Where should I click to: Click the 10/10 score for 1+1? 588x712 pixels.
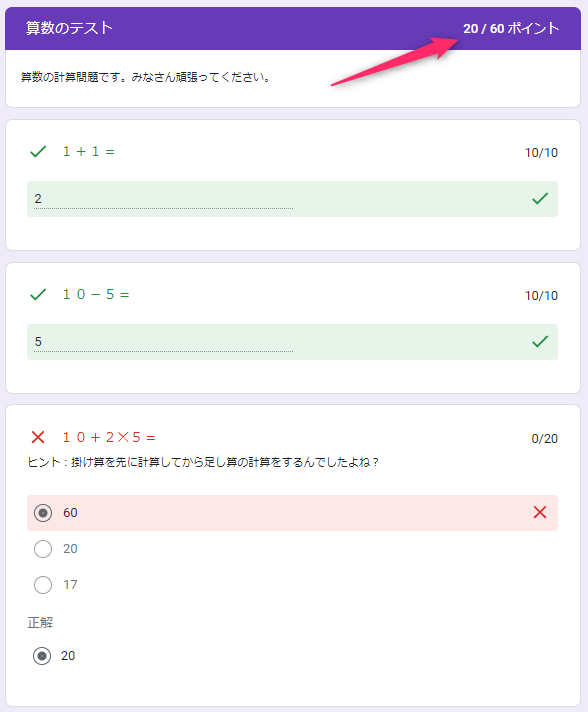(x=541, y=153)
